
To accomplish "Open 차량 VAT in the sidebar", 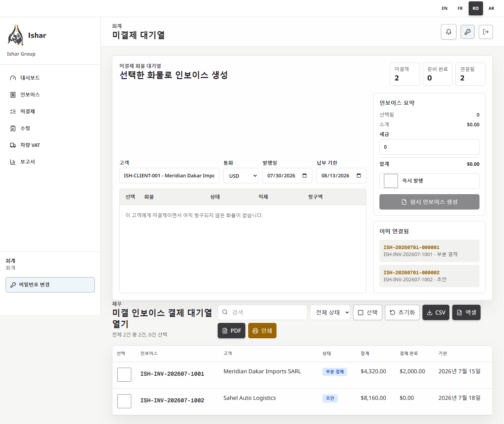I will point(50,145).
